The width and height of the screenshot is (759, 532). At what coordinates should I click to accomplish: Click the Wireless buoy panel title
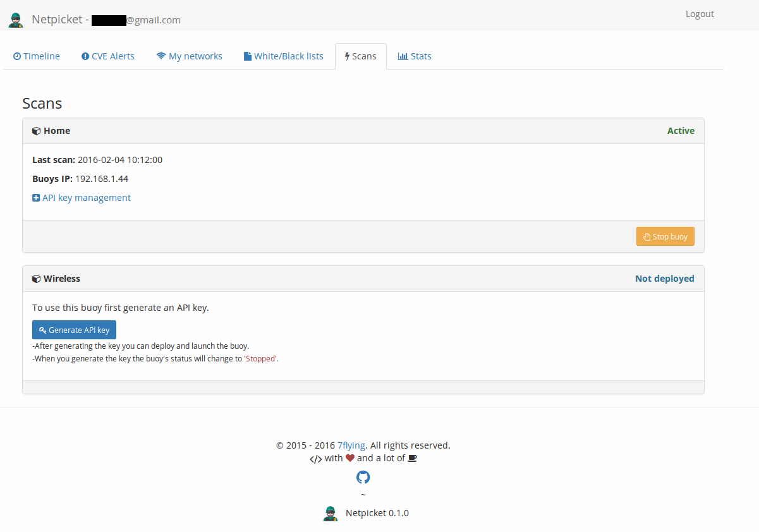click(x=62, y=279)
